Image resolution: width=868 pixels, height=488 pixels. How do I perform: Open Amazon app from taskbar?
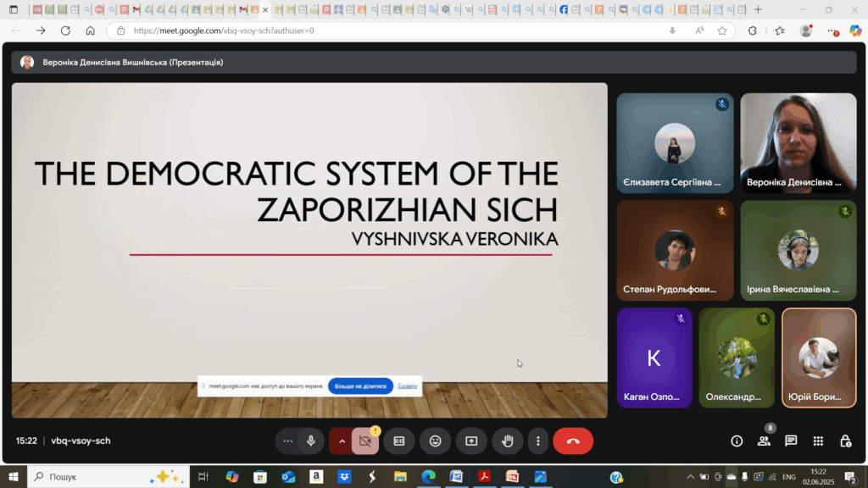pos(316,476)
